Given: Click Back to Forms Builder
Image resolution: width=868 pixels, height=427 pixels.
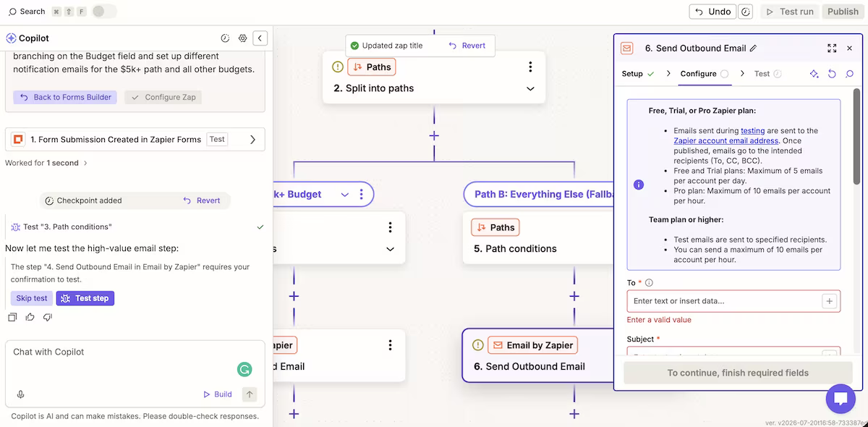Looking at the screenshot, I should pyautogui.click(x=65, y=97).
